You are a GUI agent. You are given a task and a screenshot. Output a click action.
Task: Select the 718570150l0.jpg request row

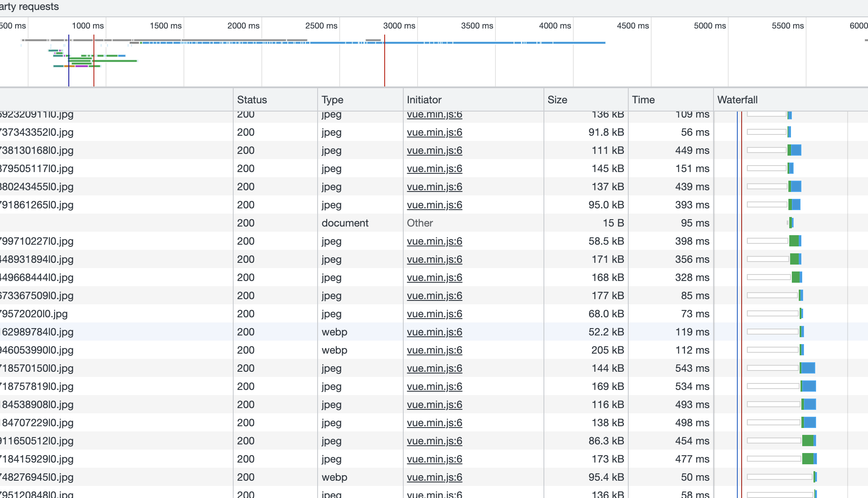tap(37, 368)
